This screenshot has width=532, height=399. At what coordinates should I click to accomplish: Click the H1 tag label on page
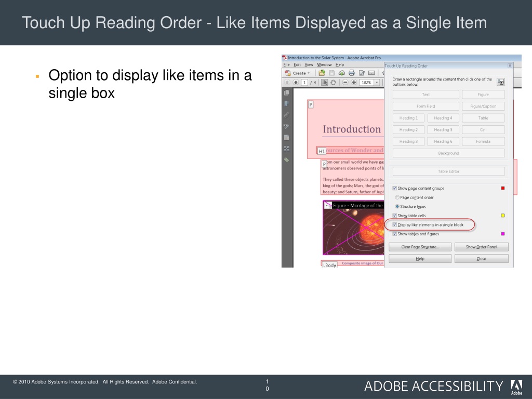tap(322, 151)
